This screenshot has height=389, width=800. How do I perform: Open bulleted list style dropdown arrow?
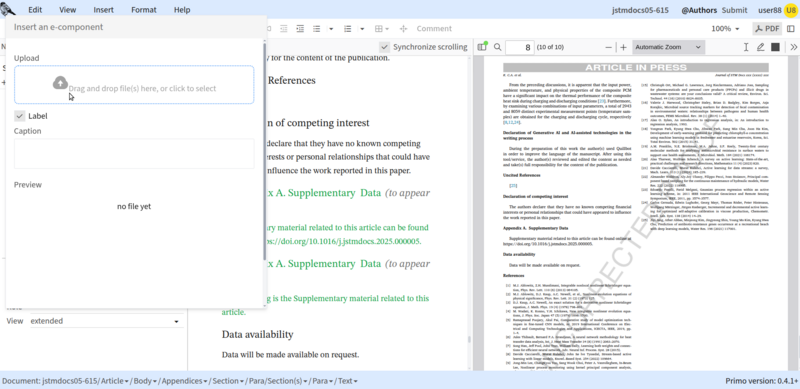coord(331,29)
